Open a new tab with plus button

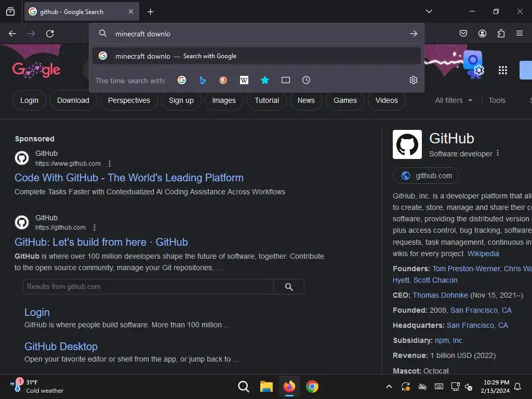(150, 12)
